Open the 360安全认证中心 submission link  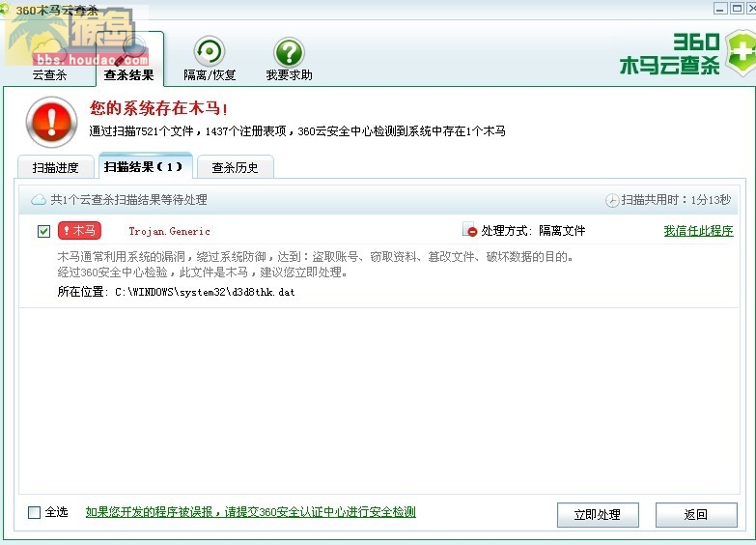click(x=251, y=512)
